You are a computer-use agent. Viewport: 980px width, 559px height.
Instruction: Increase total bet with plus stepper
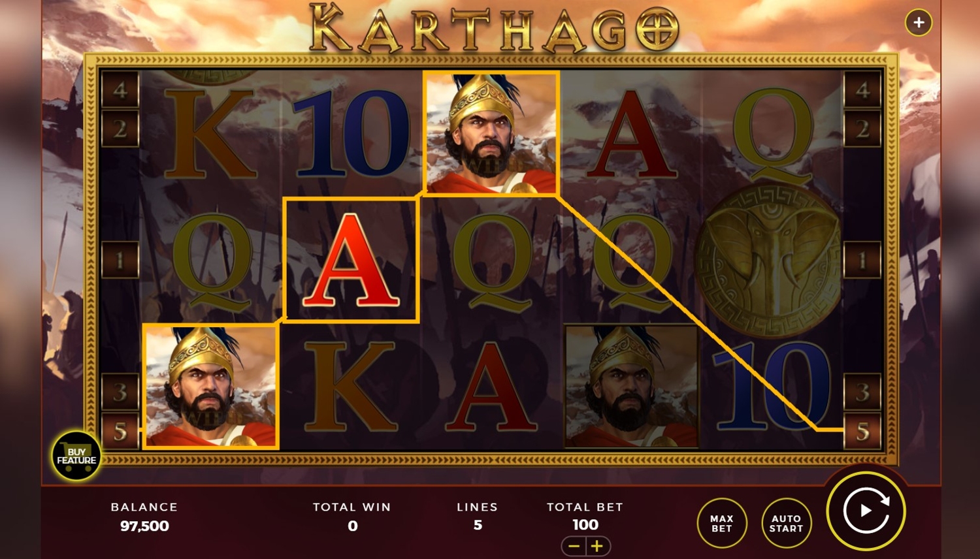tap(597, 546)
